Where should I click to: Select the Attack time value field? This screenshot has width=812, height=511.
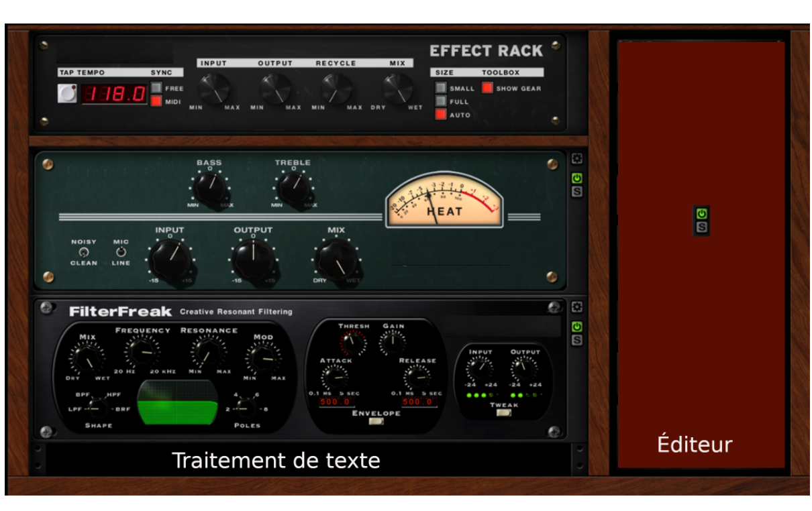(338, 402)
